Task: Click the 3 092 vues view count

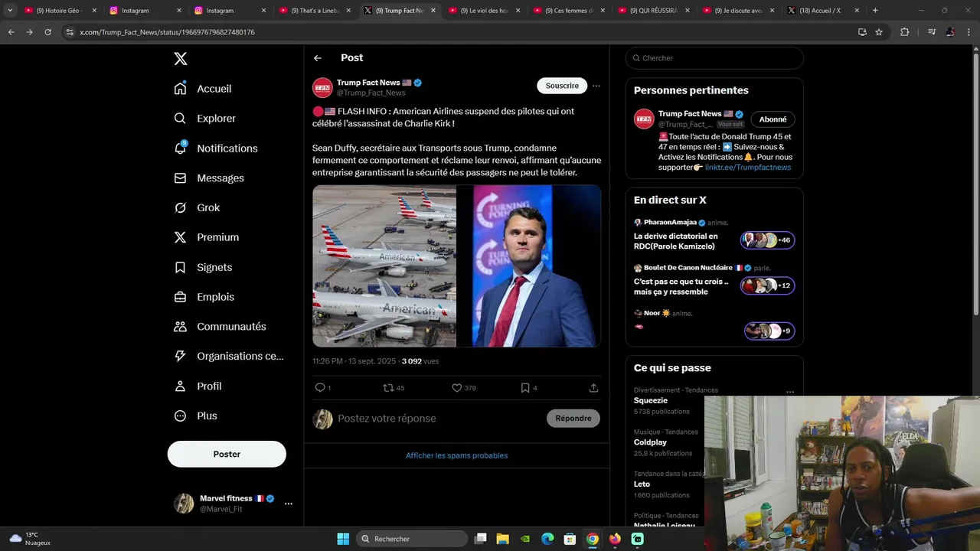Action: pyautogui.click(x=420, y=361)
